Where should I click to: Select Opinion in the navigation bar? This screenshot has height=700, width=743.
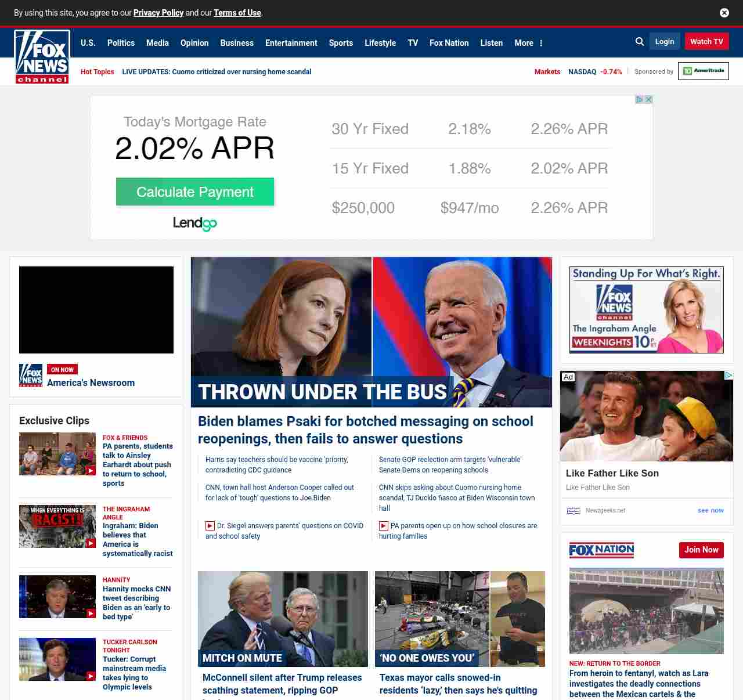[194, 43]
